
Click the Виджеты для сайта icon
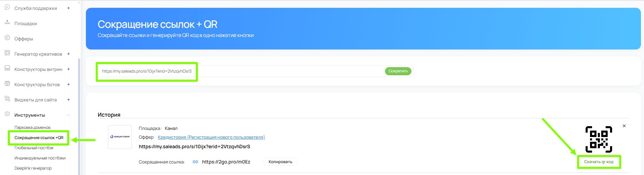[x=7, y=99]
